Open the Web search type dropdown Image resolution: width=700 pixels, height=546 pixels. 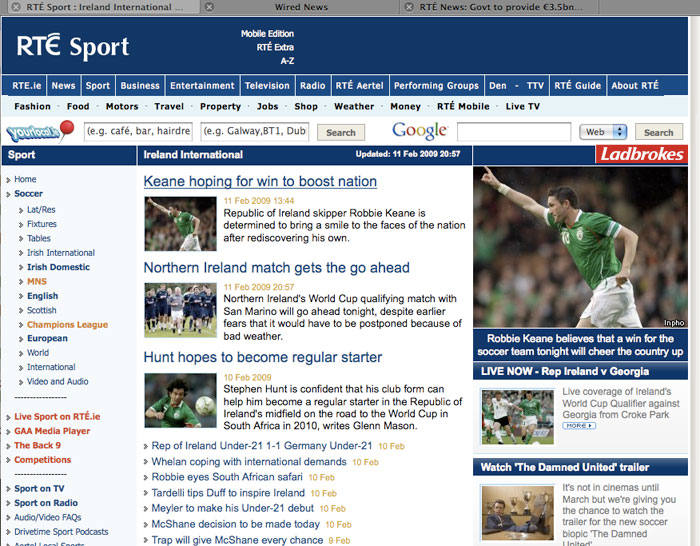604,132
